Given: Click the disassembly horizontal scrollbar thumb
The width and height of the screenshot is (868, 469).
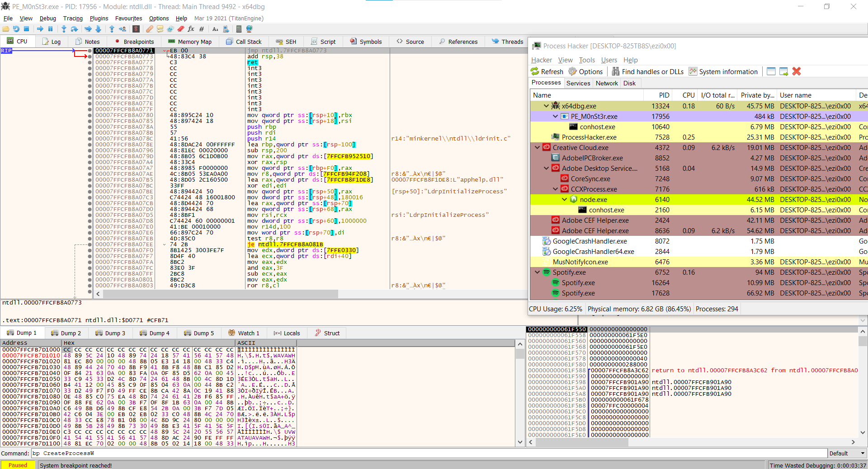Looking at the screenshot, I should (x=221, y=294).
